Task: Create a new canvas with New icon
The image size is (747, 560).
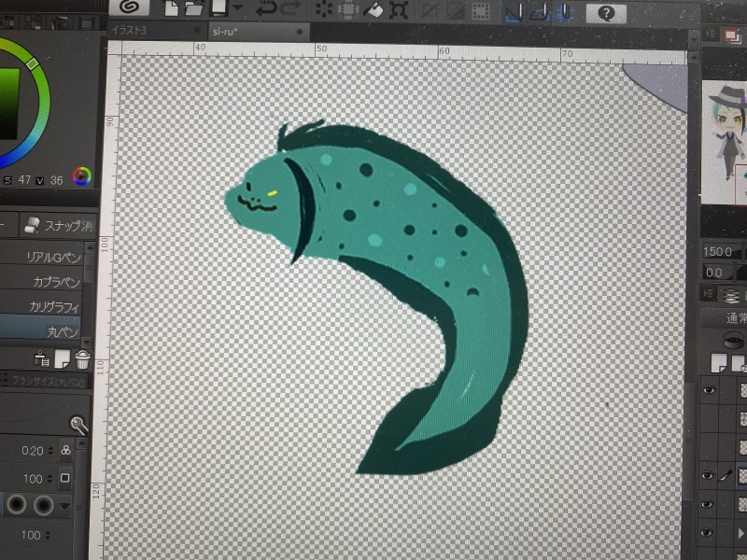Action: click(x=171, y=8)
